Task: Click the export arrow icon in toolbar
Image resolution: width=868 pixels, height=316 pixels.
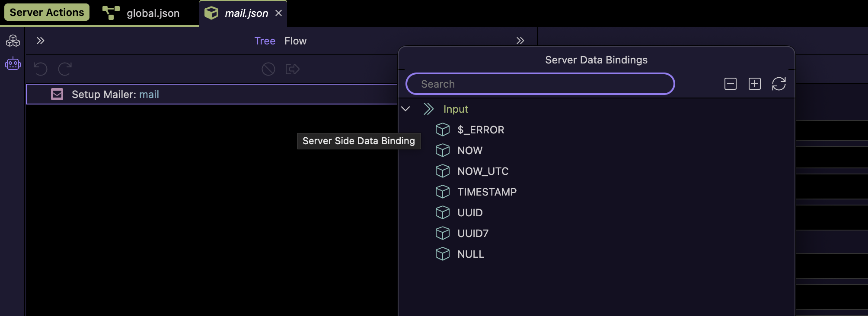Action: tap(292, 69)
